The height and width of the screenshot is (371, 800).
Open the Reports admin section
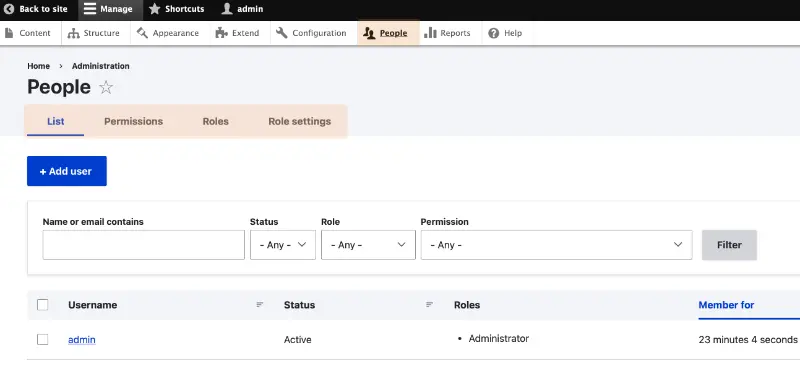[447, 33]
